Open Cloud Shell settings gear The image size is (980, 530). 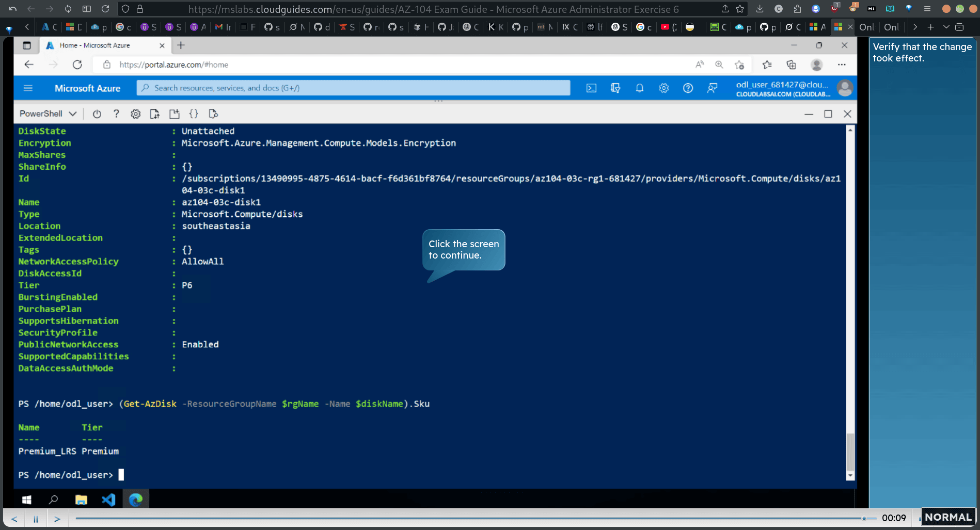coord(135,114)
